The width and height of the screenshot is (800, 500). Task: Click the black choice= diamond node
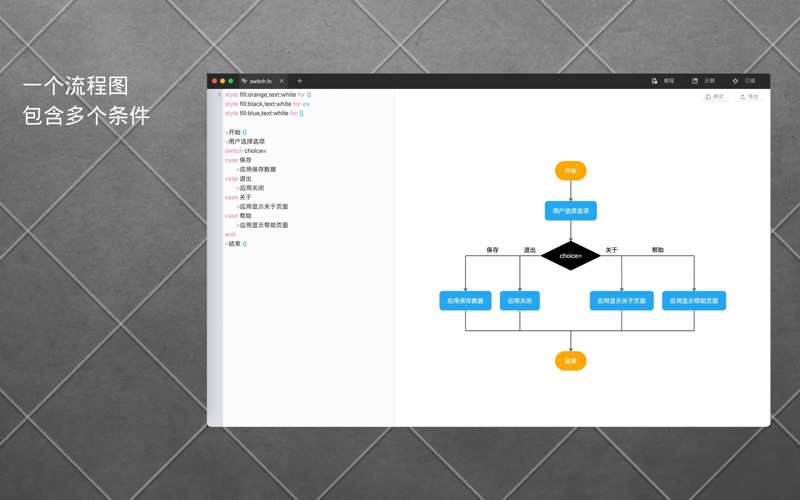coord(570,256)
